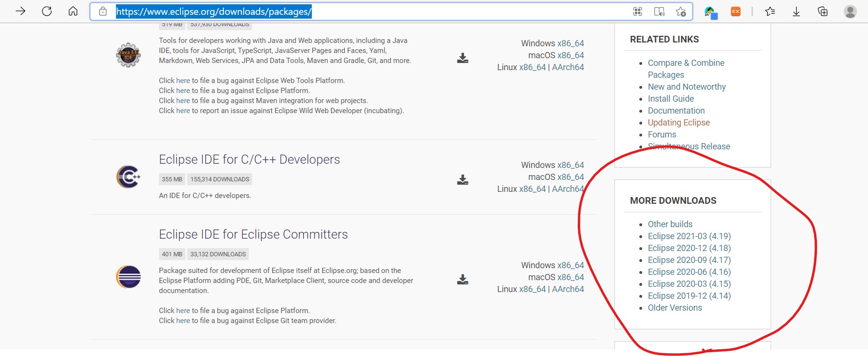Open Eclipse 2021-03 (4.19) download
Screen dimensions: 868x356
689,236
